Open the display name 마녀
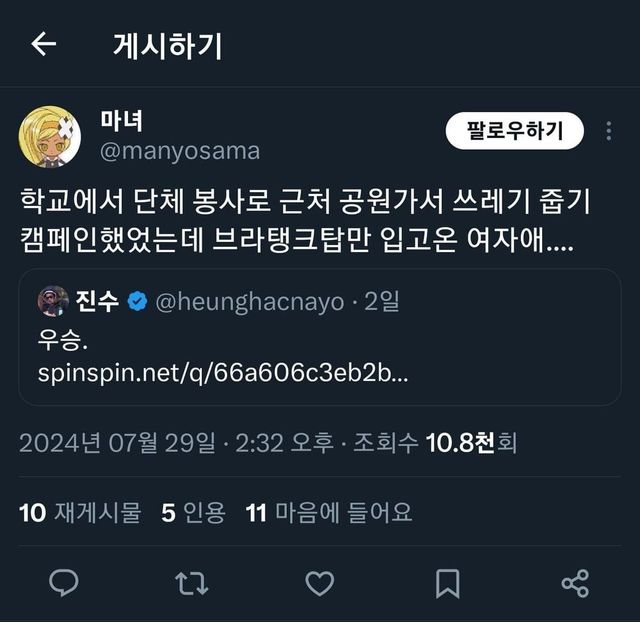The height and width of the screenshot is (622, 640). [122, 120]
